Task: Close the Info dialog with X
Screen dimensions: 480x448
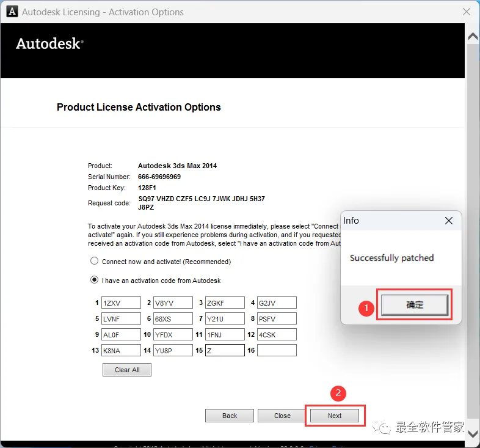Action: click(x=449, y=221)
